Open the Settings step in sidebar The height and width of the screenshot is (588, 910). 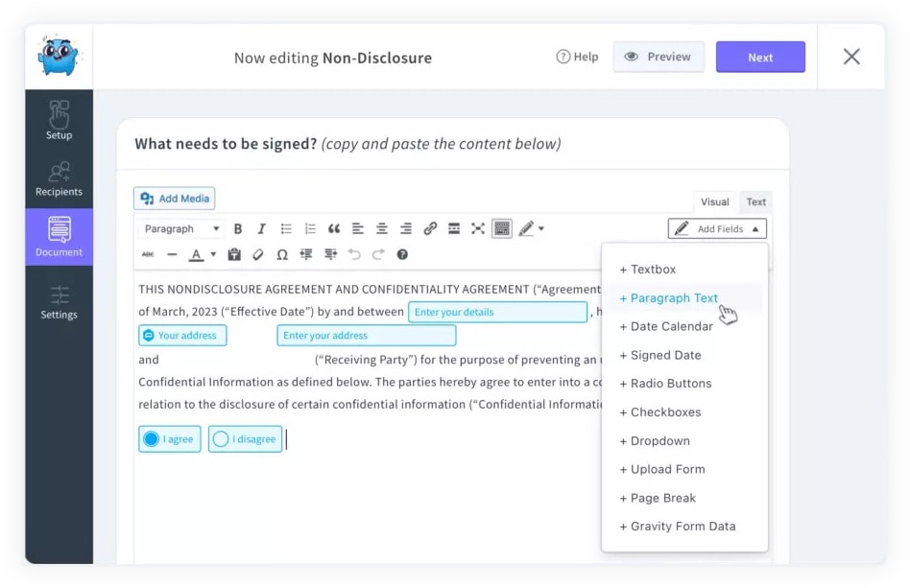point(59,302)
